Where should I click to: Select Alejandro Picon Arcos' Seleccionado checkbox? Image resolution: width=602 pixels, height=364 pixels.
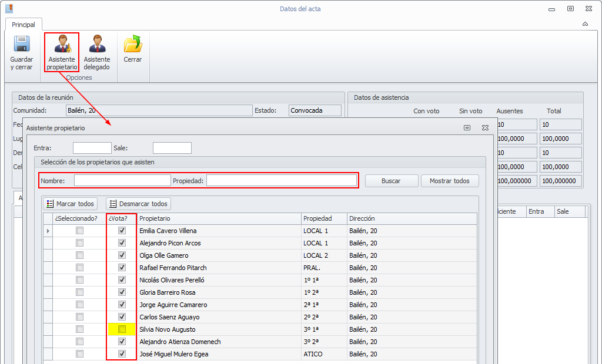(79, 243)
